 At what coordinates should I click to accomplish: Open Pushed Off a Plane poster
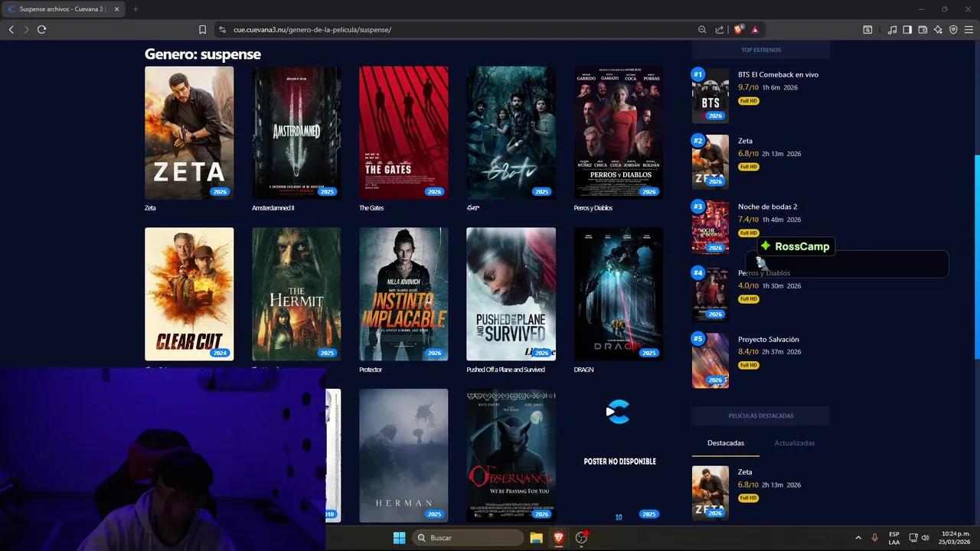[511, 294]
